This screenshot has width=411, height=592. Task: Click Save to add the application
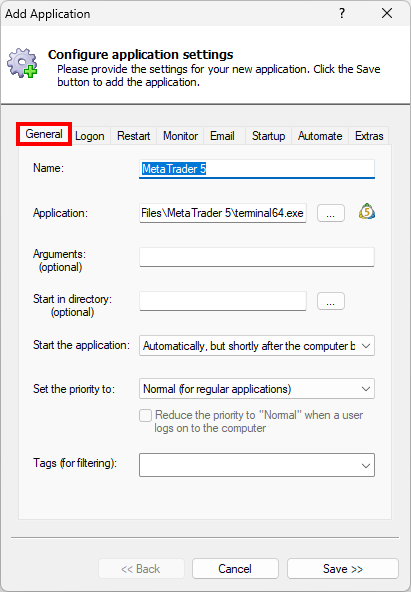click(x=343, y=569)
